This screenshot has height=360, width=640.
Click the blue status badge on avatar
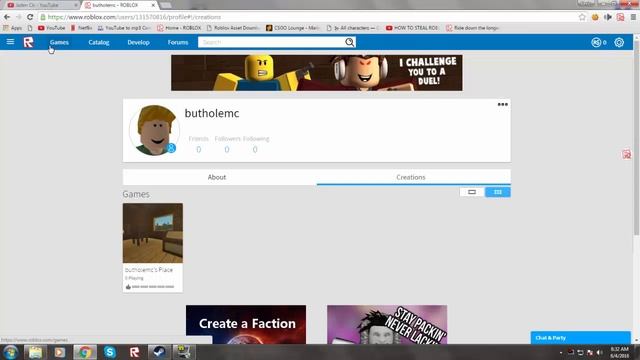(x=171, y=148)
